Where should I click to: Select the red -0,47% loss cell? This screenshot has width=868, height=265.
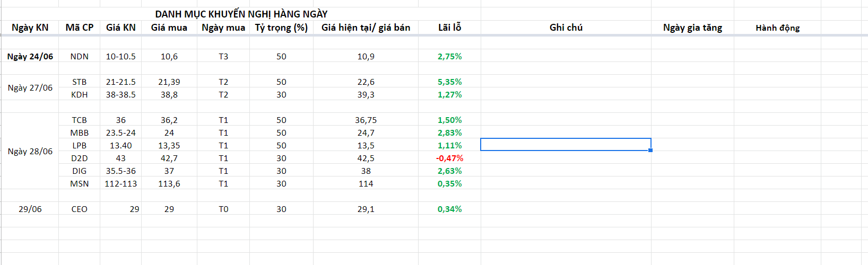450,158
